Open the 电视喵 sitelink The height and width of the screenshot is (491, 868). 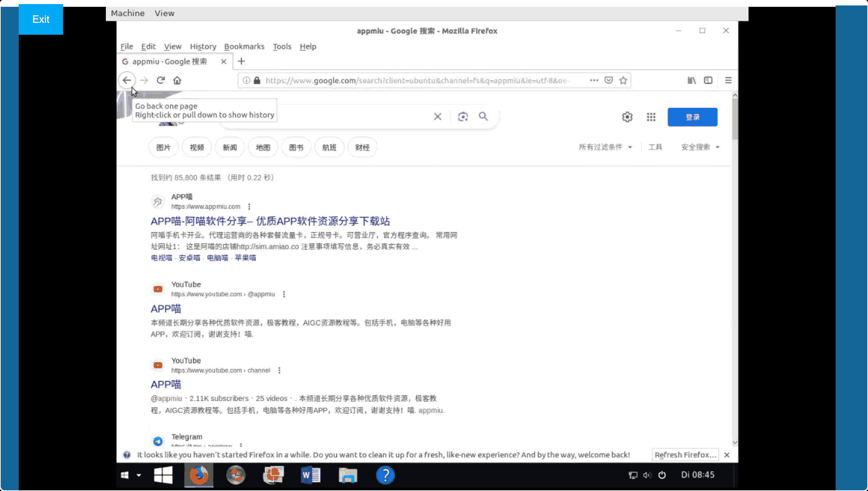tap(162, 258)
